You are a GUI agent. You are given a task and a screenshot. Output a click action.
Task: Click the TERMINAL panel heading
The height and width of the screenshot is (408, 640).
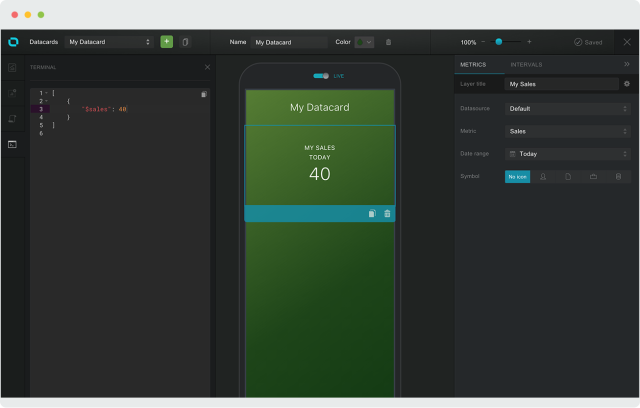43,67
